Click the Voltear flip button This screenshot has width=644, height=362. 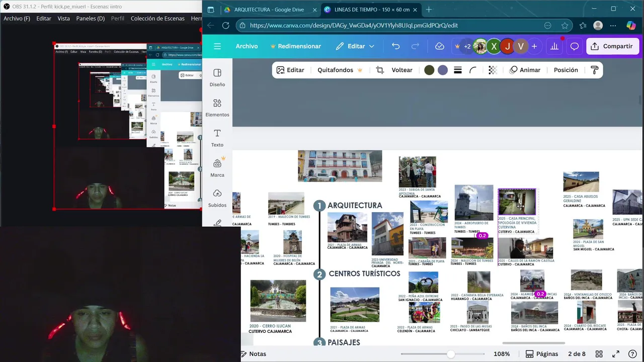pos(402,70)
